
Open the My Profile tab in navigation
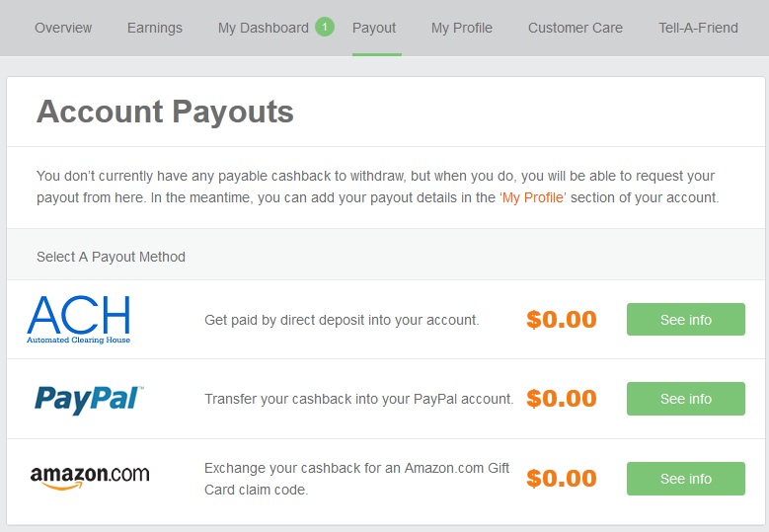[462, 28]
